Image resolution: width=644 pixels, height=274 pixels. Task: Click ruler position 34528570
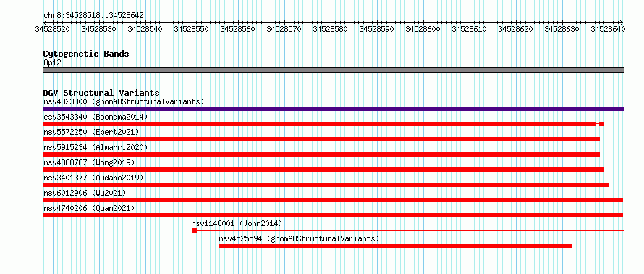click(x=284, y=29)
